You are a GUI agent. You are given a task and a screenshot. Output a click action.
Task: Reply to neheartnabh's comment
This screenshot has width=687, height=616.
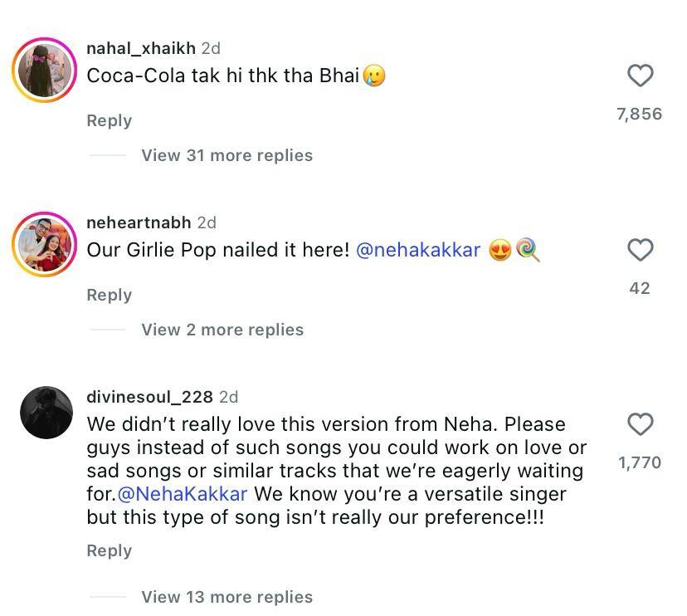tap(109, 295)
